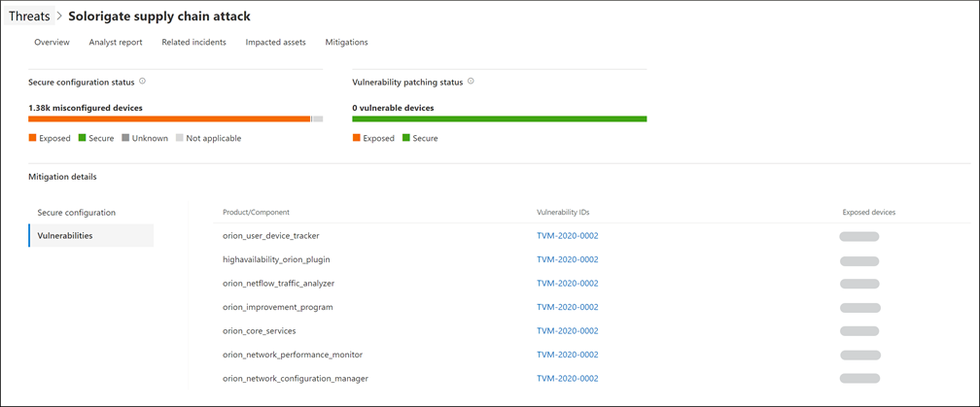Switch to the Analyst report tab

pos(116,42)
